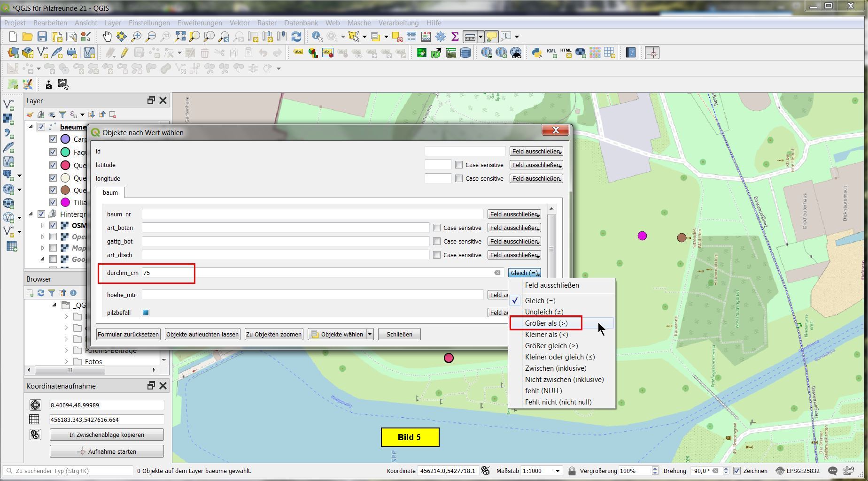Viewport: 868px width, 481px height.
Task: Click the Formular zurücksetzen button
Action: pos(128,334)
